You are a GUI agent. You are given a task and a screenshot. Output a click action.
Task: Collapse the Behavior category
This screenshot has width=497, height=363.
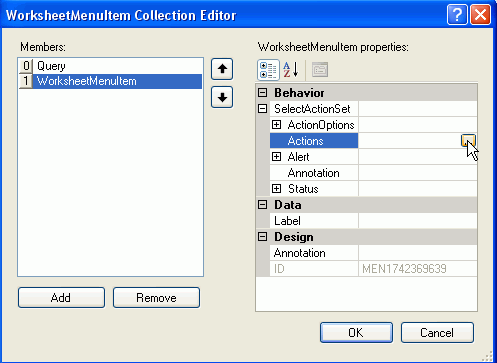(263, 92)
